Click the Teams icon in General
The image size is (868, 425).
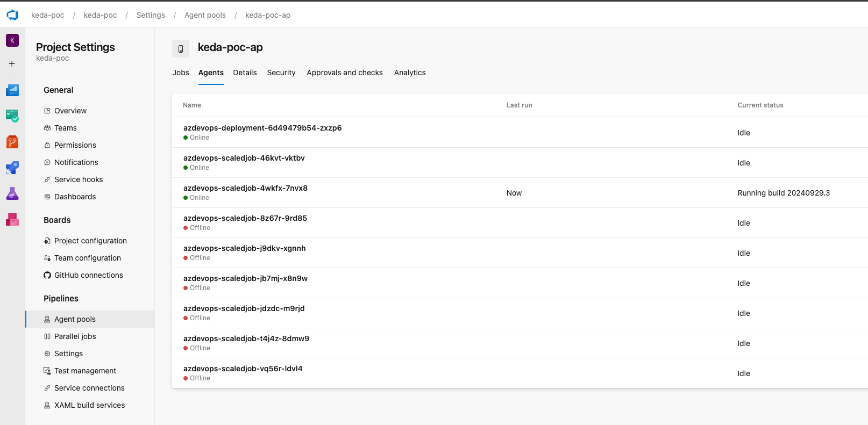[x=47, y=128]
